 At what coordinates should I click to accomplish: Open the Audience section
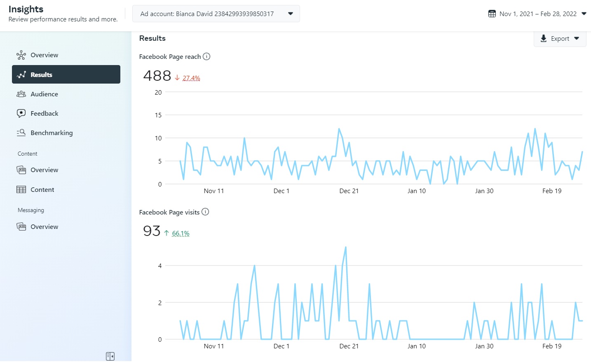[x=44, y=94]
